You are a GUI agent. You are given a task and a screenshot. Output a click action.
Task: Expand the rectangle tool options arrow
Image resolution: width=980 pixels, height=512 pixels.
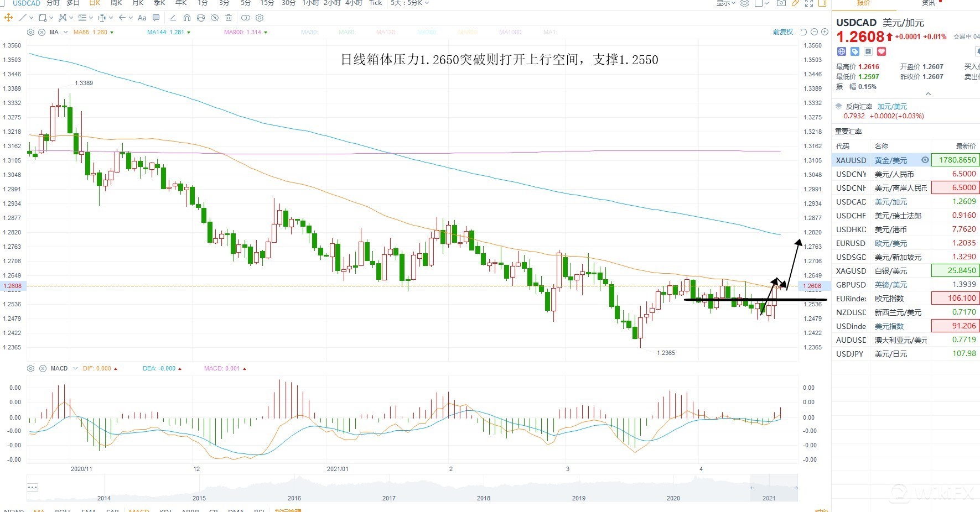point(51,18)
